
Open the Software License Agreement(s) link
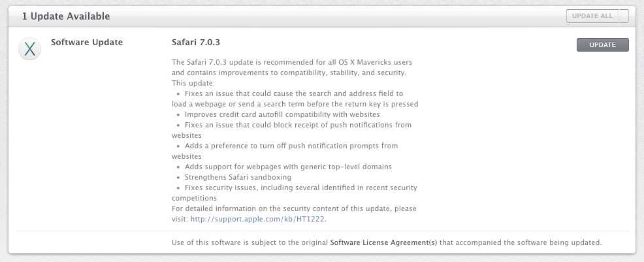point(383,242)
